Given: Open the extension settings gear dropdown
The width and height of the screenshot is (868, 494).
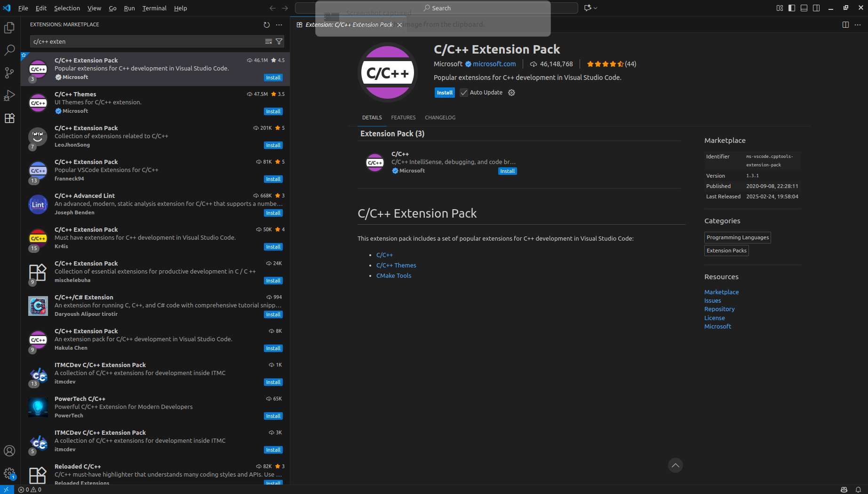Looking at the screenshot, I should click(x=512, y=93).
